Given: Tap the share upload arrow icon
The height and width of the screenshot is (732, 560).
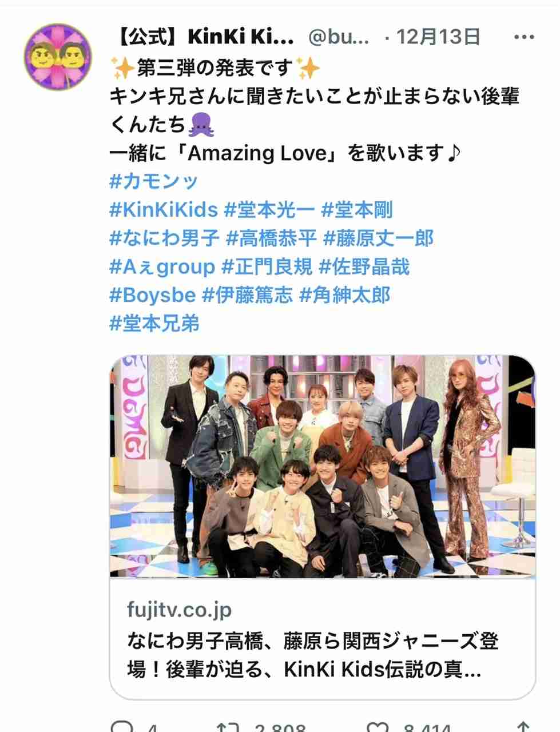Looking at the screenshot, I should (x=522, y=727).
